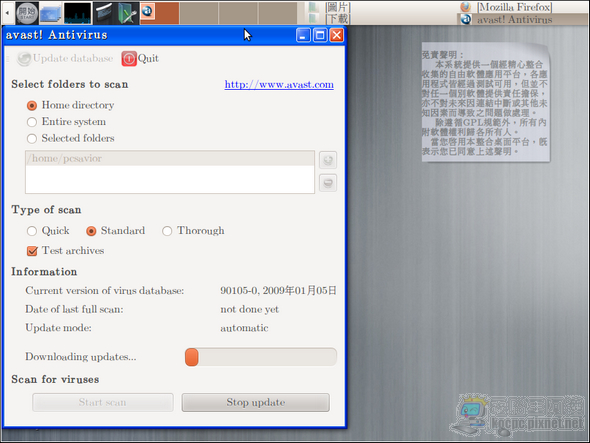
Task: Click the Stop update button
Action: [255, 402]
